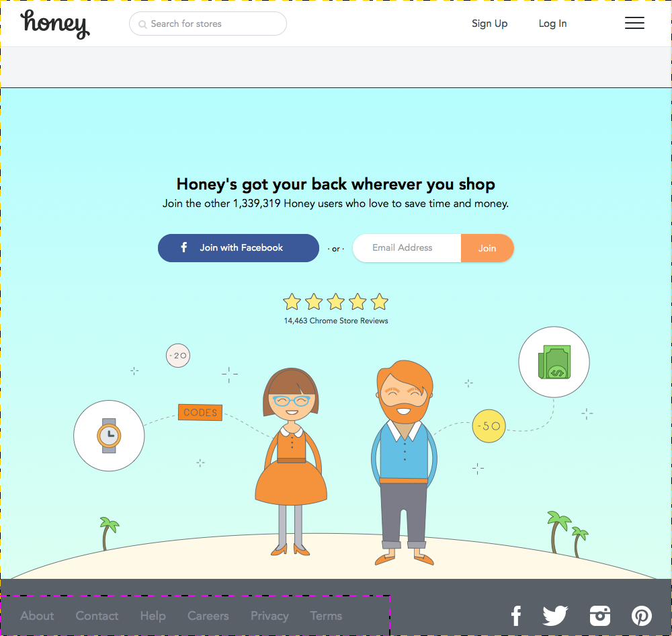This screenshot has height=636, width=672.
Task: Click the headline 'Honey's got your back wherever you shop'
Action: tap(336, 184)
